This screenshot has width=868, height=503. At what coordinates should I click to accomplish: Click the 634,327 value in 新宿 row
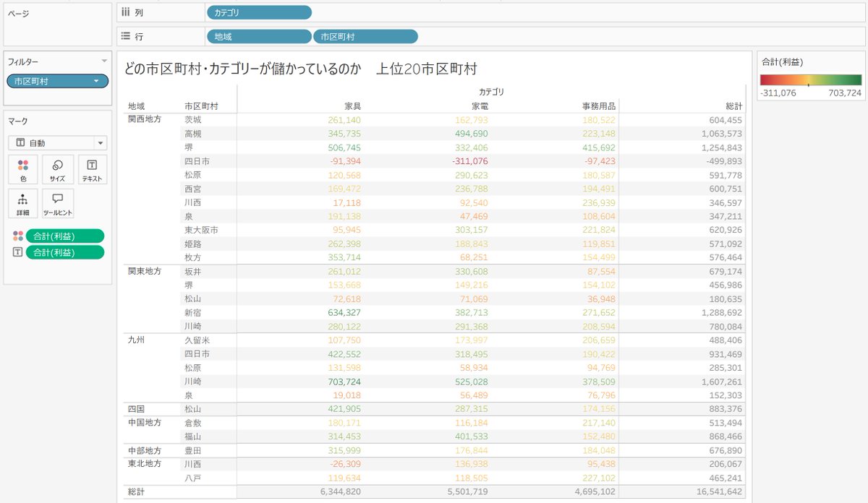tap(344, 313)
